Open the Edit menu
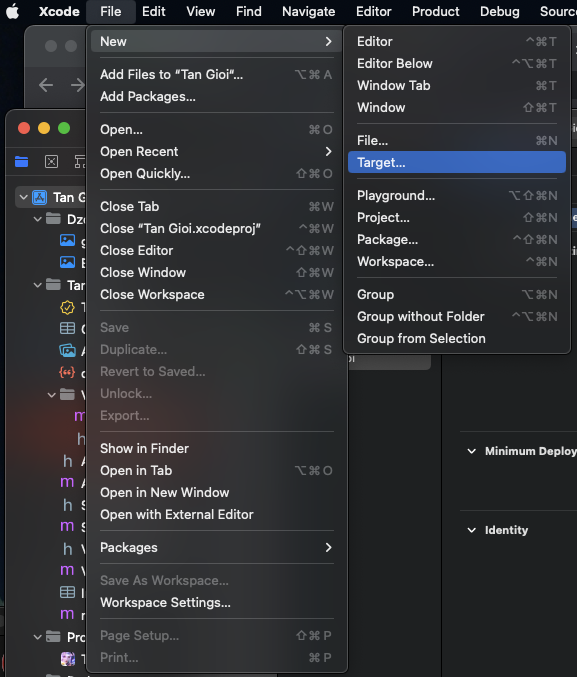Screen dimensions: 577x677 (153, 11)
